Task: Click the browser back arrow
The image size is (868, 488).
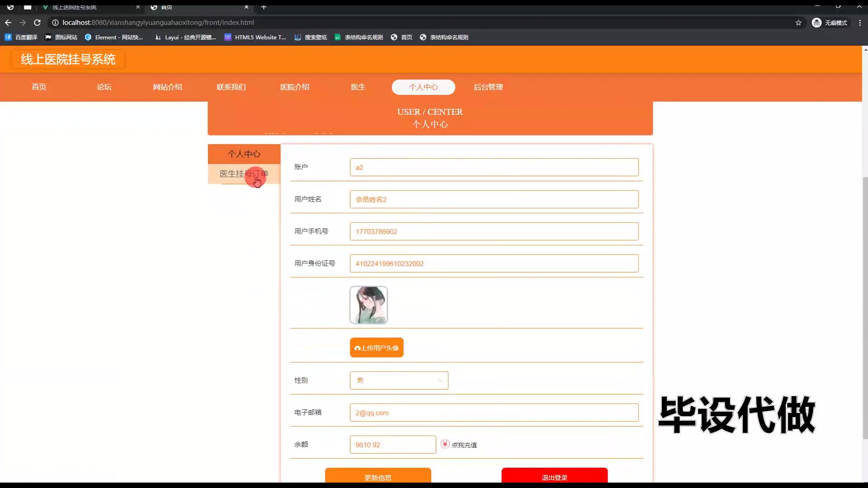Action: (8, 23)
